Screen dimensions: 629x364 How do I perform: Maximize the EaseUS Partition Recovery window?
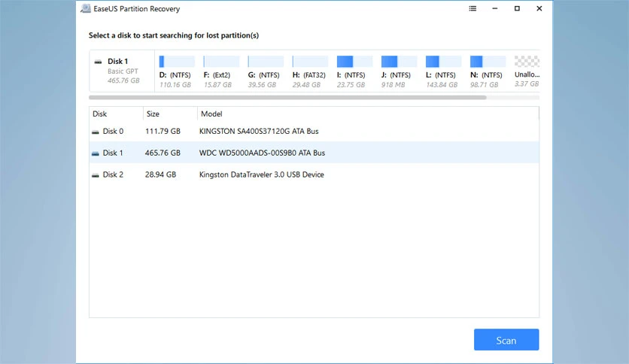point(517,8)
